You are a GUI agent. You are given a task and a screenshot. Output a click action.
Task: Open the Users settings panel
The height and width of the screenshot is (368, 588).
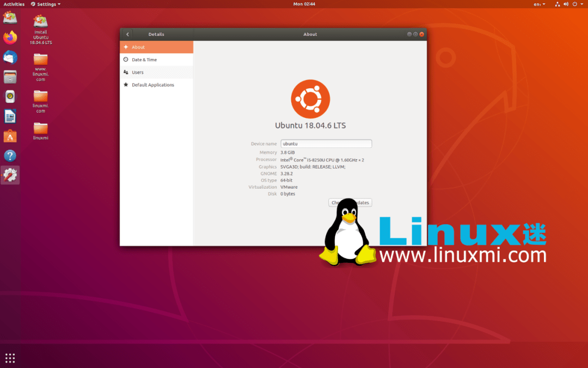(156, 72)
